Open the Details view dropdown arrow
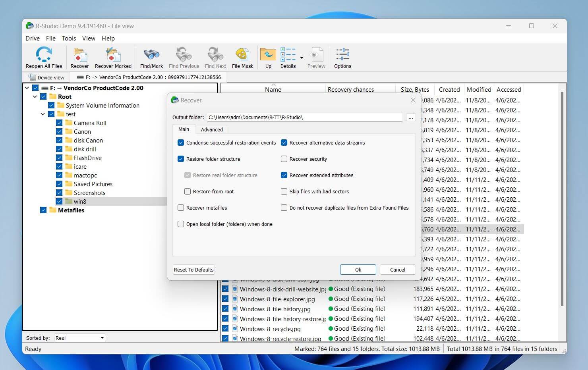The width and height of the screenshot is (588, 370). click(302, 58)
